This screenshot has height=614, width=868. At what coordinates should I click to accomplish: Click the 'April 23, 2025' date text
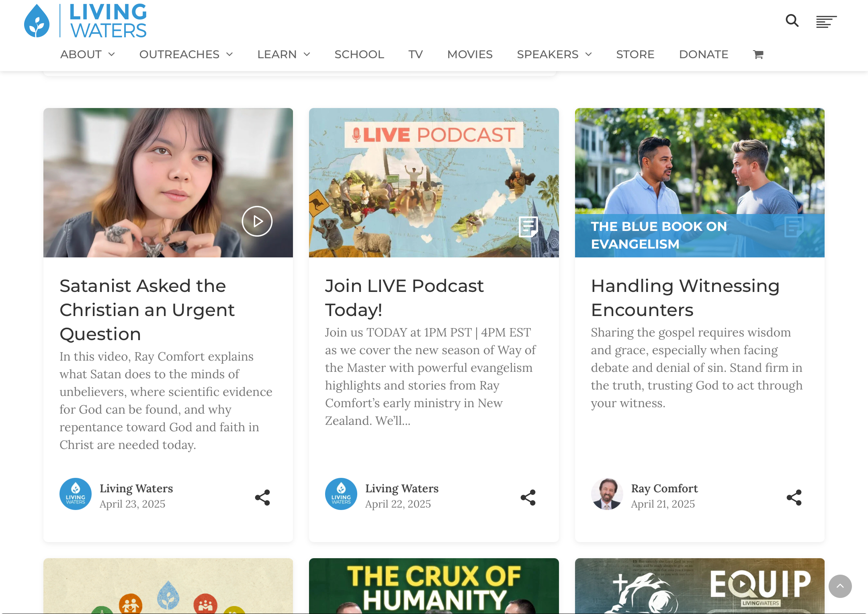click(x=133, y=504)
